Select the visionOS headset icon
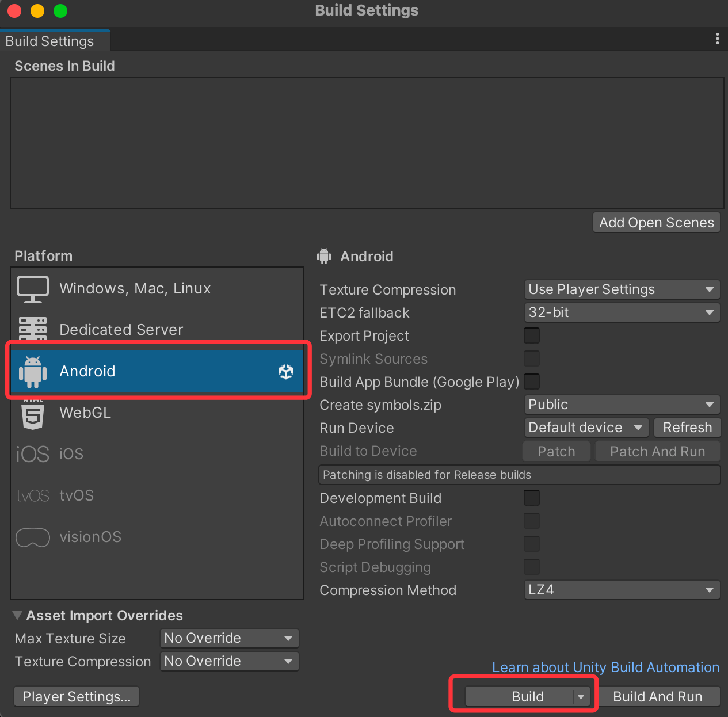 [33, 537]
